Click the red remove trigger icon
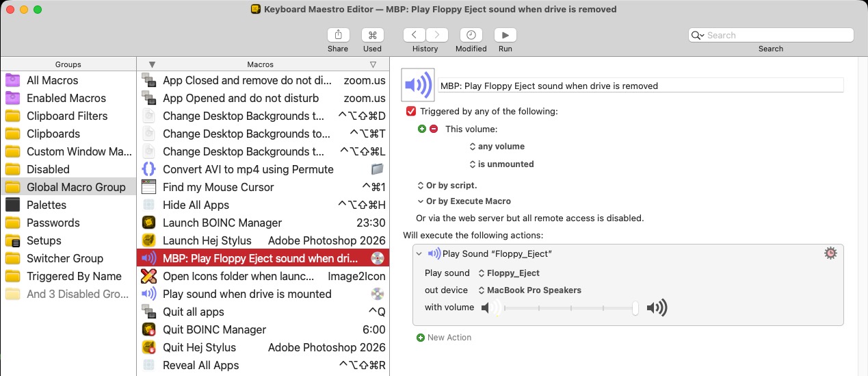Image resolution: width=868 pixels, height=376 pixels. click(434, 129)
